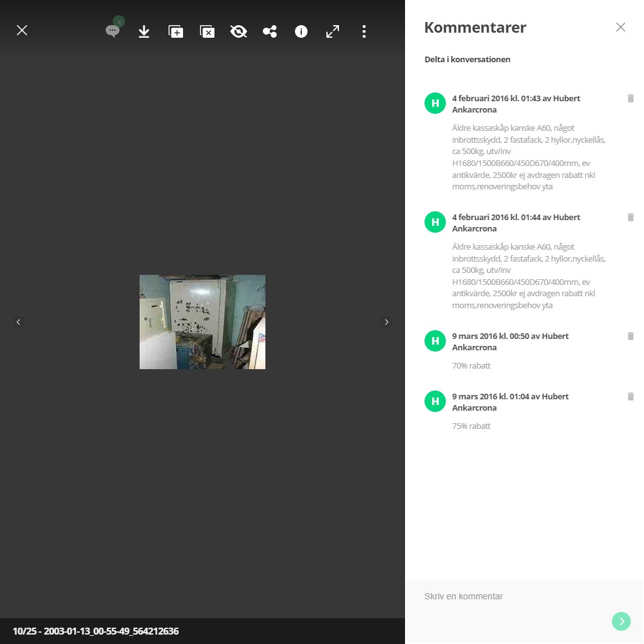Delete the 75% rabatt comment
Image resolution: width=644 pixels, height=644 pixels.
coord(630,396)
